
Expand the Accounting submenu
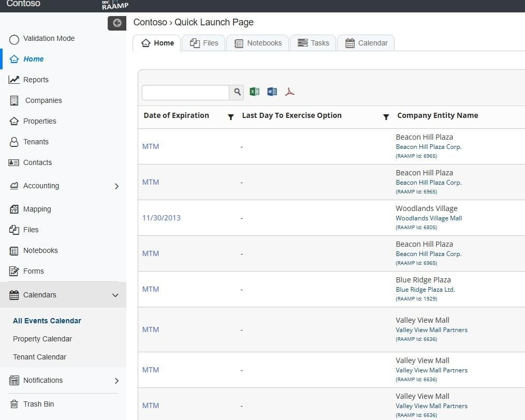pos(116,186)
